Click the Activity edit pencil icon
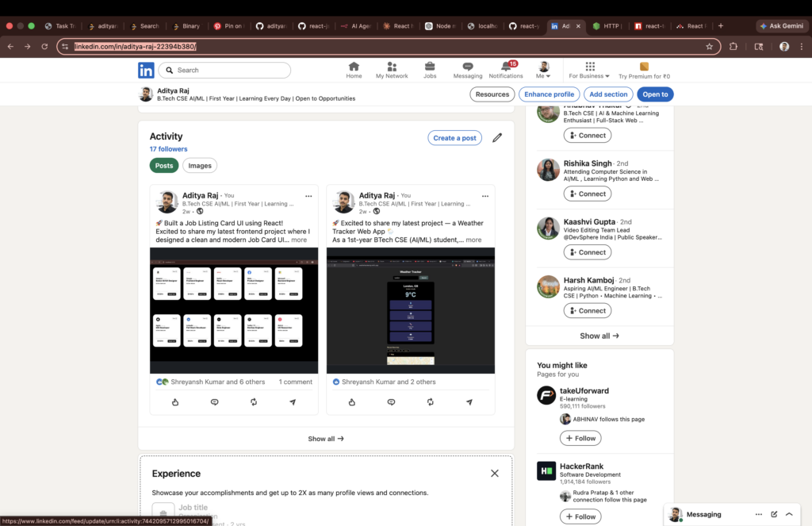This screenshot has width=812, height=526. [x=497, y=138]
